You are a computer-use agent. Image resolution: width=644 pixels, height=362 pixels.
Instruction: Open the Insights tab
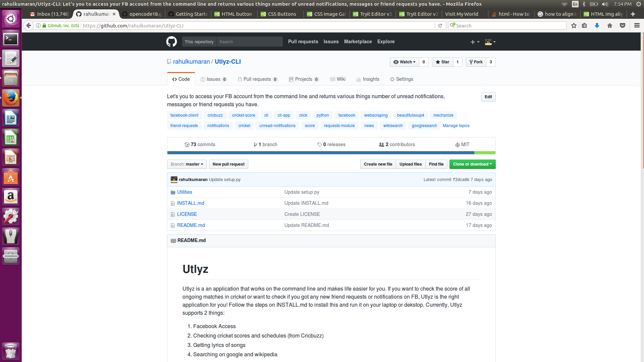click(x=368, y=79)
